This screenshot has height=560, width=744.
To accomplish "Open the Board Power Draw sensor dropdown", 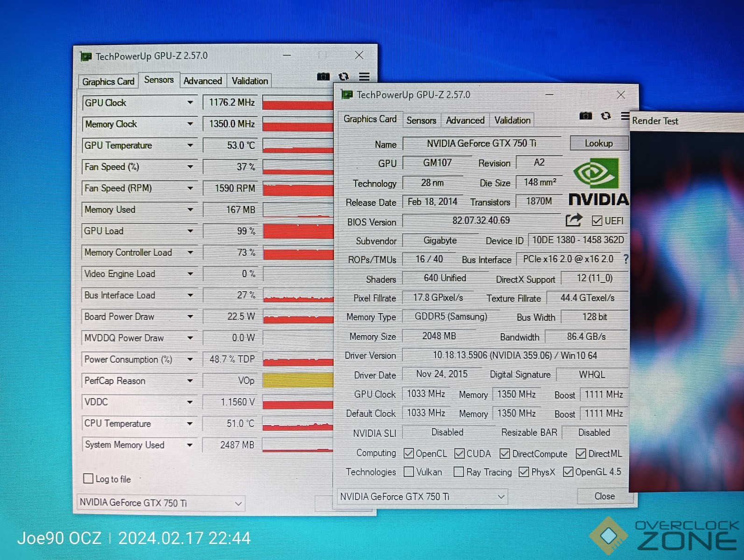I will [190, 316].
